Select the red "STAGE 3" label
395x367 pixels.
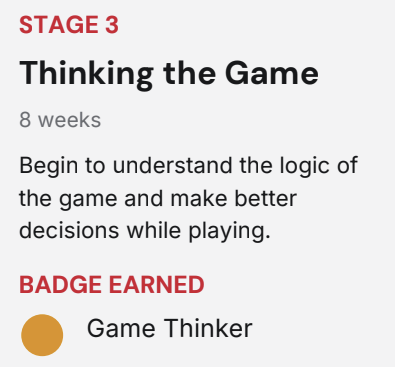click(69, 25)
